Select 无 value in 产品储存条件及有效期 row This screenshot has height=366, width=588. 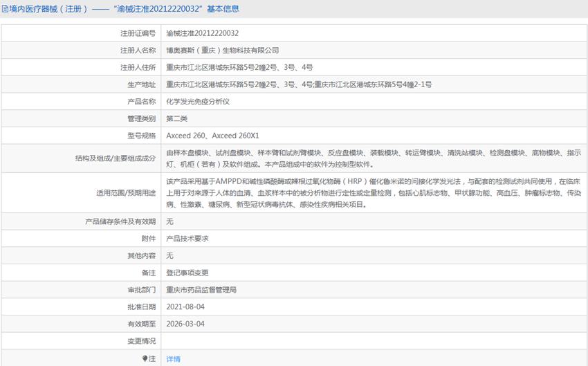[x=170, y=221]
